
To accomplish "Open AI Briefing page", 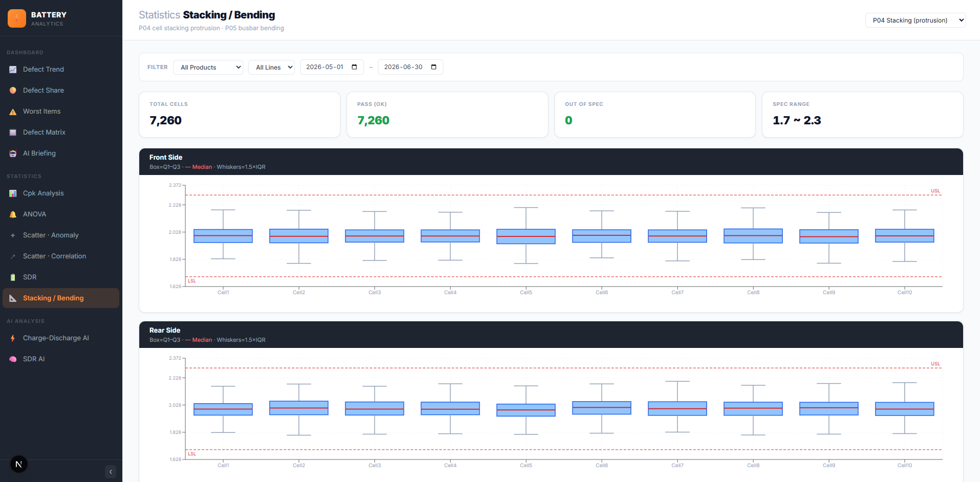I will coord(61,154).
